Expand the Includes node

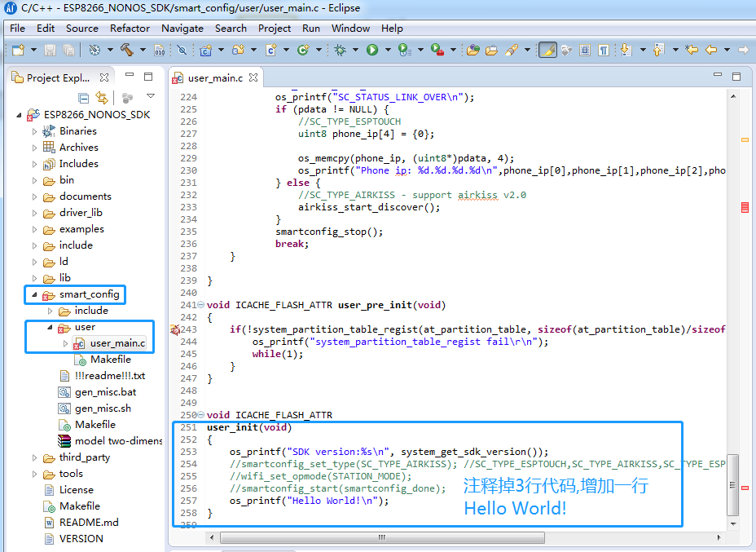pos(34,164)
